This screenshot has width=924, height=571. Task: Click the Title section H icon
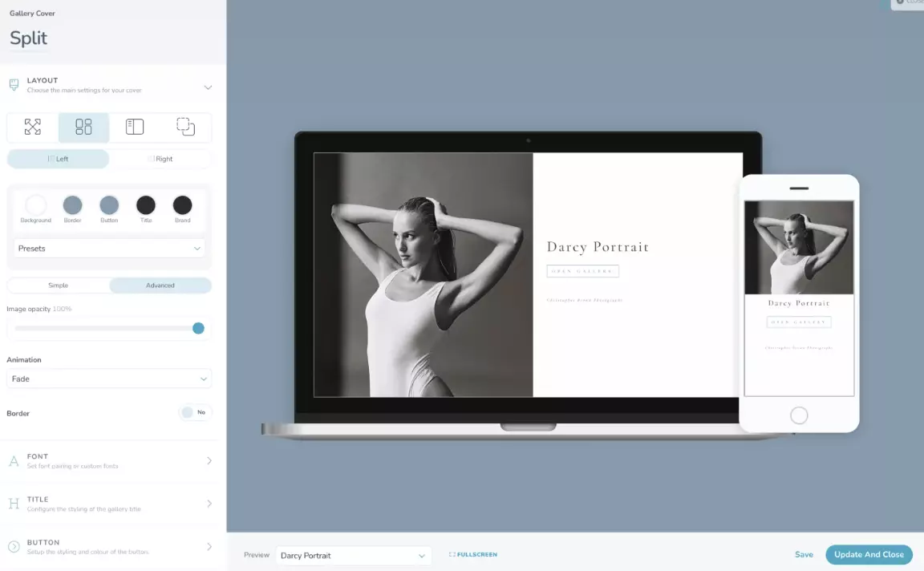(x=13, y=504)
